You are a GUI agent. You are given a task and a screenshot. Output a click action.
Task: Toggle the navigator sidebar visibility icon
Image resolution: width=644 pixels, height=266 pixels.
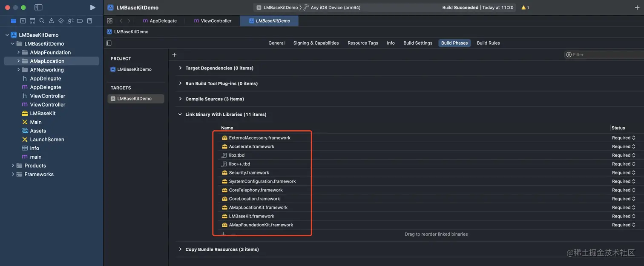(38, 7)
